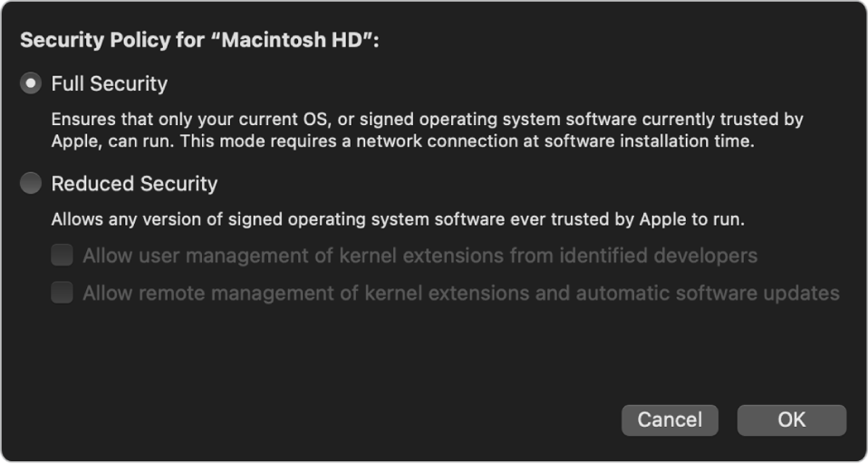Click the "Security Policy for" heading text

tap(91, 41)
